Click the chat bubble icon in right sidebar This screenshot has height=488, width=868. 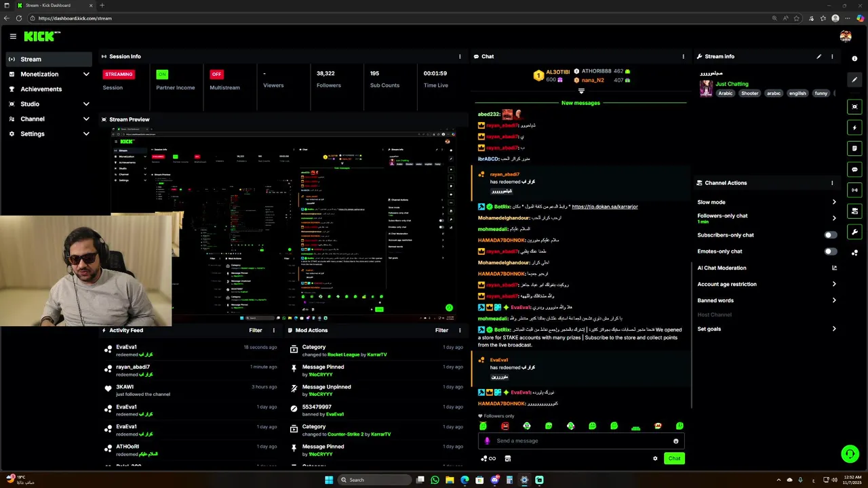pos(854,169)
